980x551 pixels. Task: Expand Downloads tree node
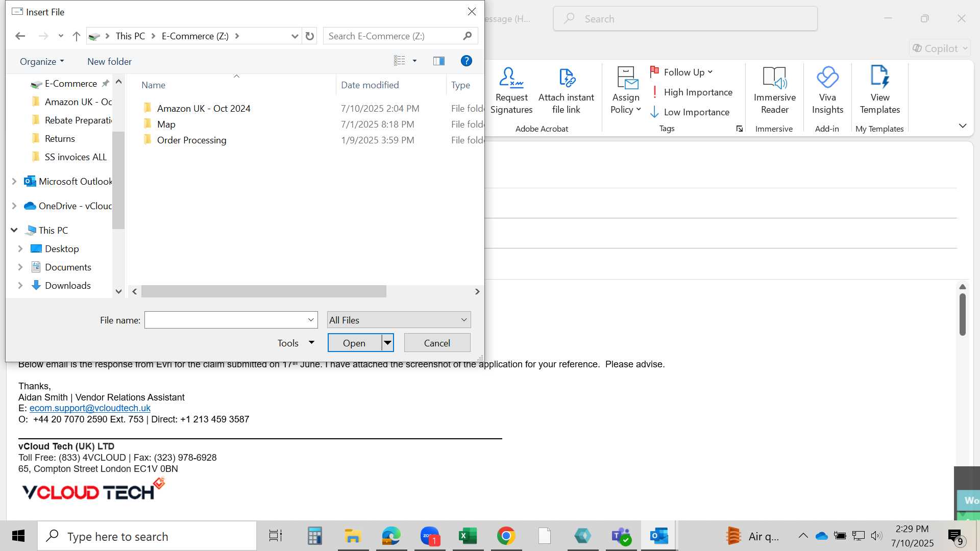(20, 286)
